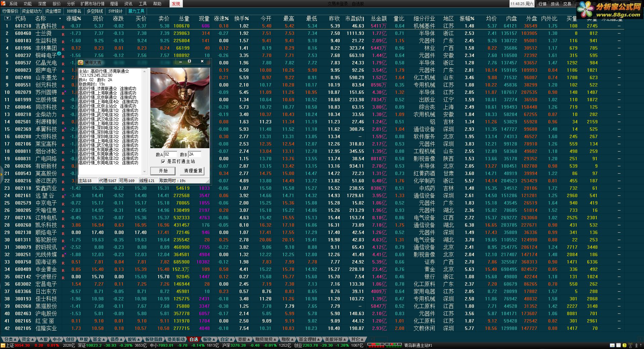Open the 发现 highlighted menu tab
Image resolution: width=644 pixels, height=349 pixels.
(176, 4)
